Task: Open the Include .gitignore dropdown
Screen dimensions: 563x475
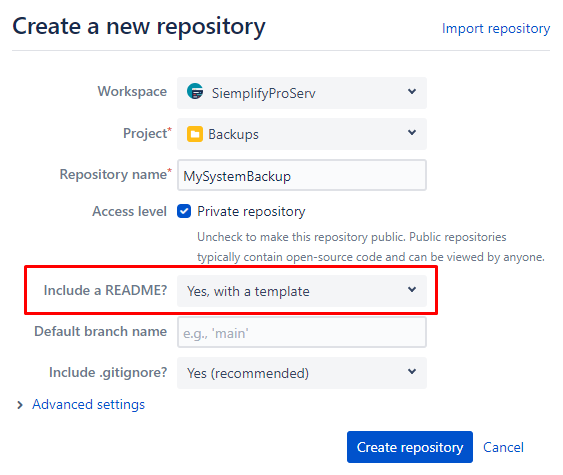Action: pyautogui.click(x=302, y=373)
